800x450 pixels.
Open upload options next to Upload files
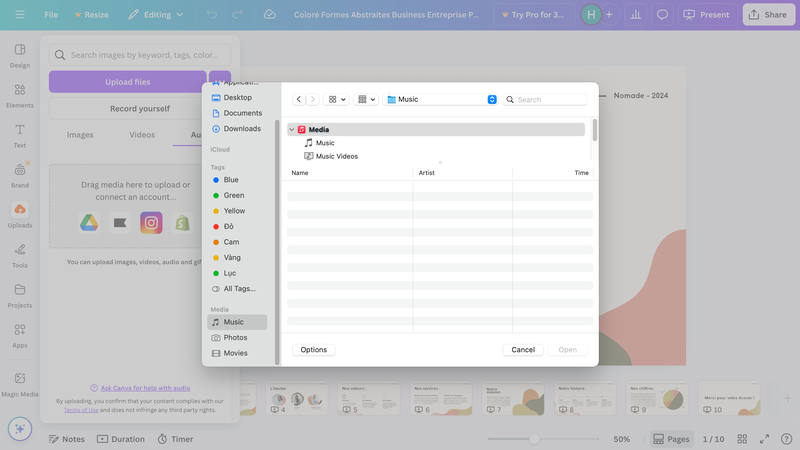(220, 82)
